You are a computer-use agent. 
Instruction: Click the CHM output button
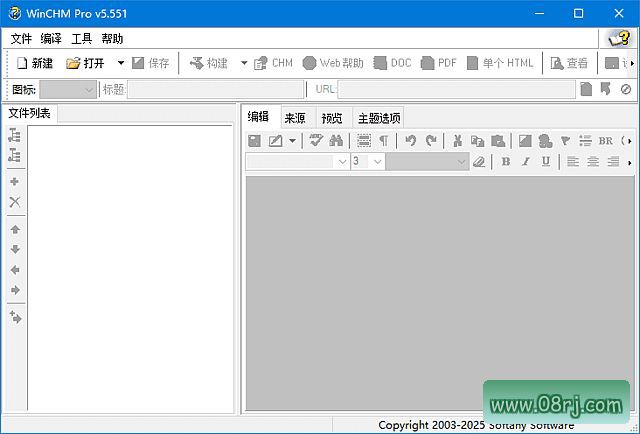(273, 63)
